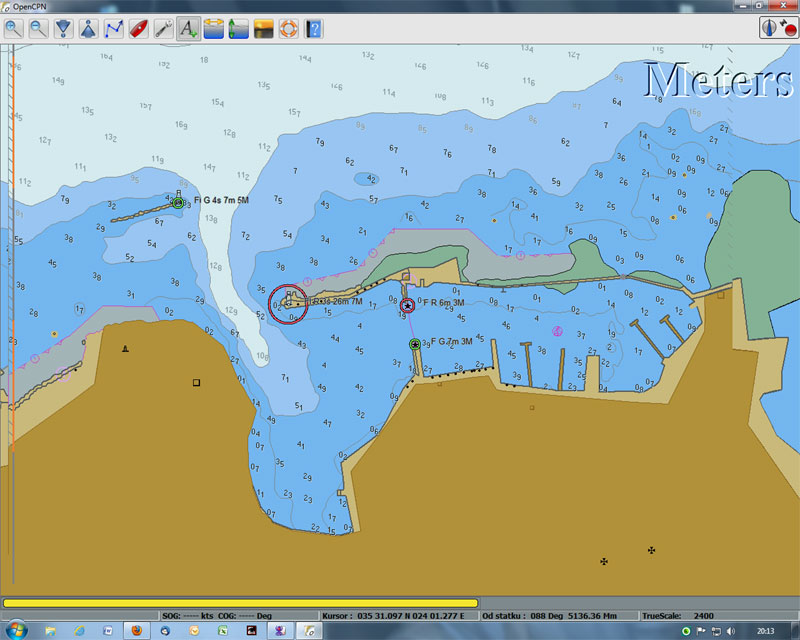Toggle tide stations display
Image resolution: width=800 pixels, height=640 pixels.
click(213, 28)
